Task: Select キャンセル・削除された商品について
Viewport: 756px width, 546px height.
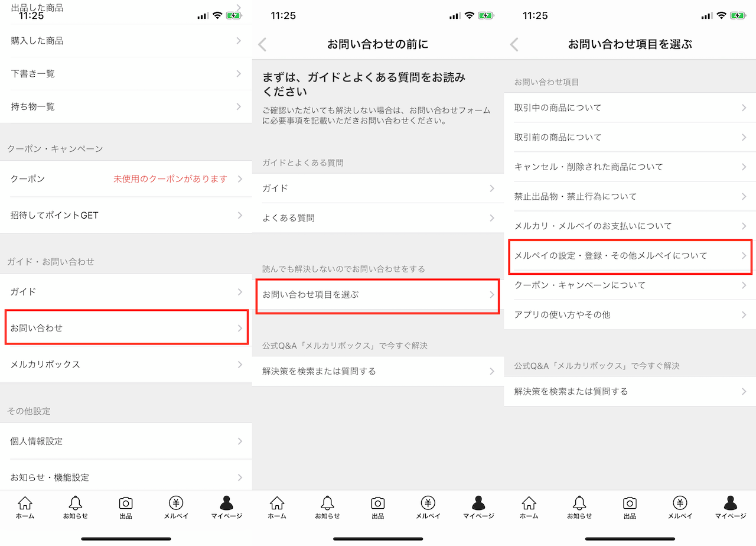Action: click(630, 167)
